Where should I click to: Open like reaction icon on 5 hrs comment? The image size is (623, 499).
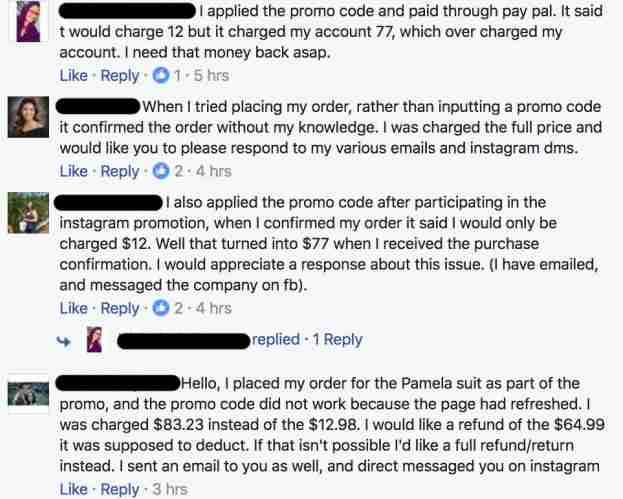[x=161, y=75]
